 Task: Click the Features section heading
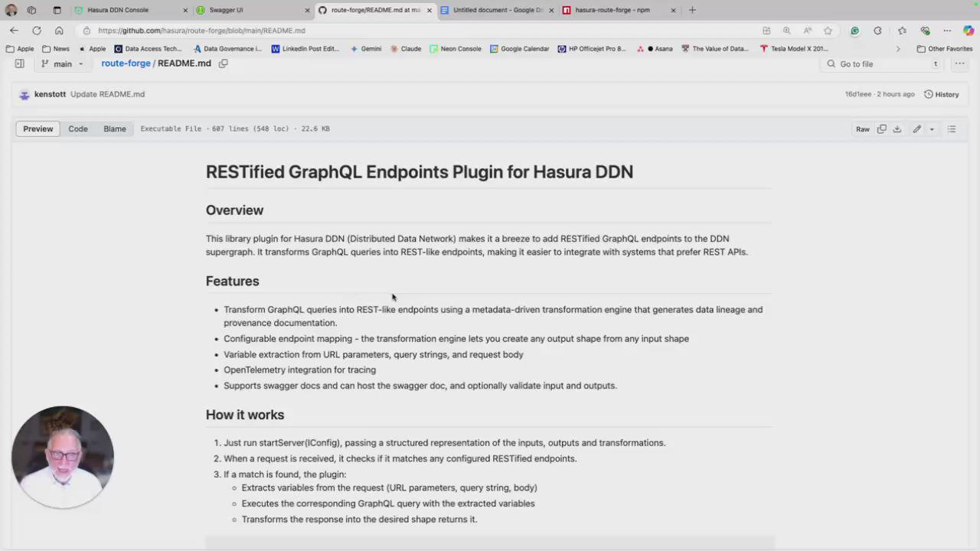(x=233, y=282)
